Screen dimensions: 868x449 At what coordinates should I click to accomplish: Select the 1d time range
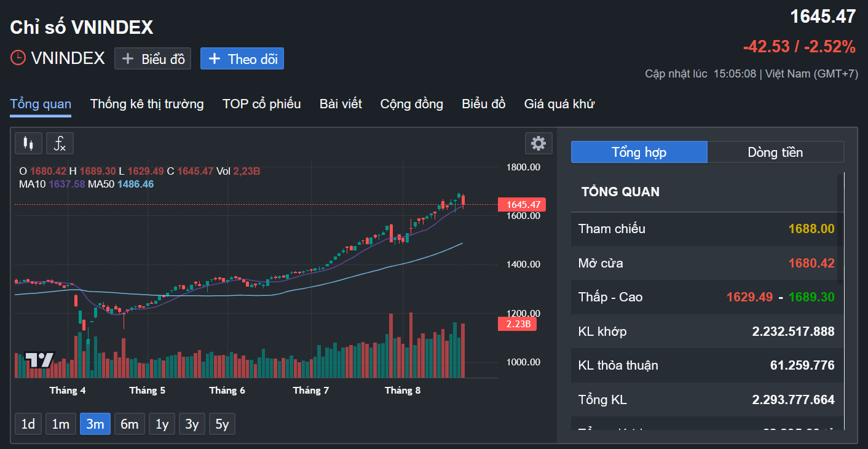[x=28, y=424]
